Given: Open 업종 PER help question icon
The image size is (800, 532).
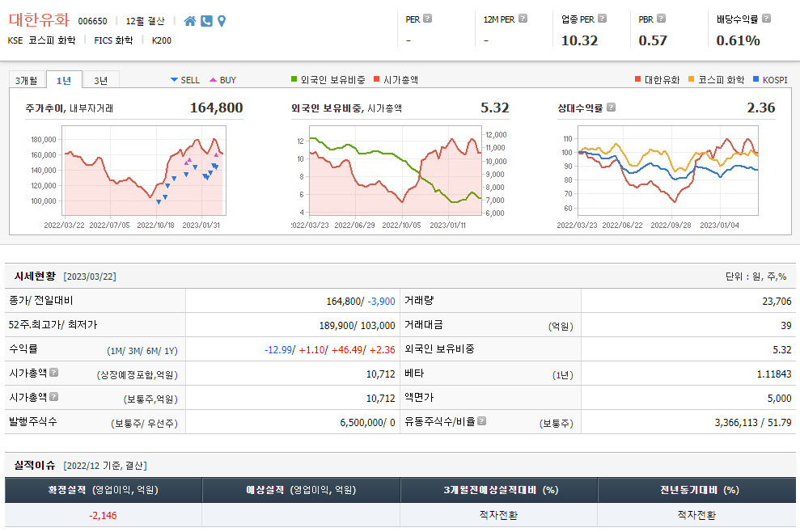Looking at the screenshot, I should coord(602,19).
